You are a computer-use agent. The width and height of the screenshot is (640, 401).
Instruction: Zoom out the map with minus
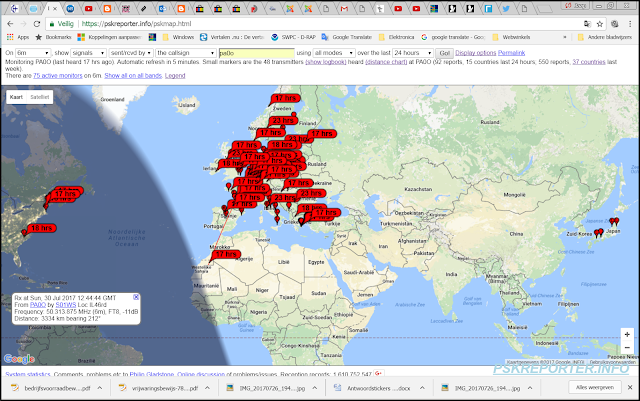pyautogui.click(x=627, y=348)
